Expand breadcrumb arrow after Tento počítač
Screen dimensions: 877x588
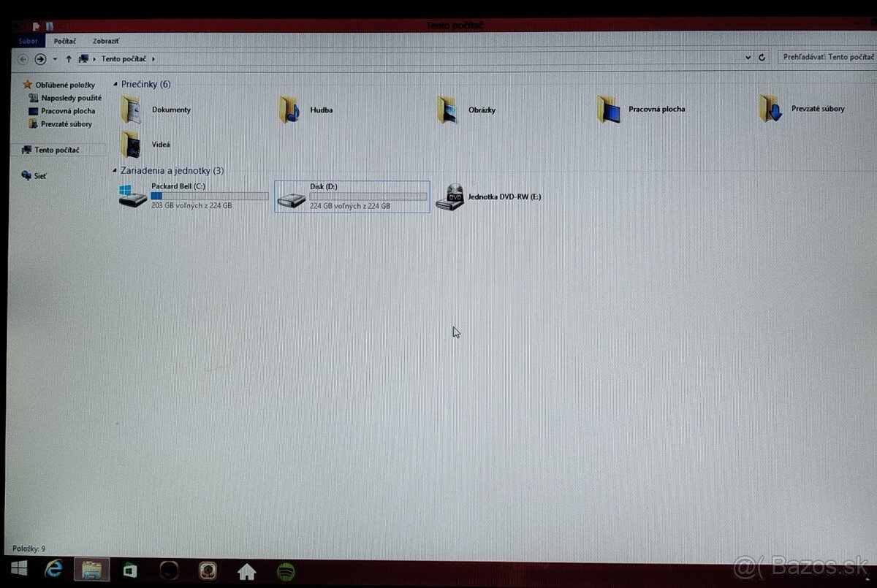click(153, 58)
